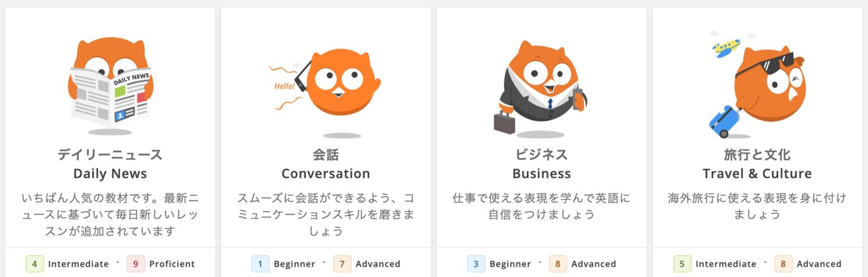Click the Travel & Culture description text

pos(757,207)
